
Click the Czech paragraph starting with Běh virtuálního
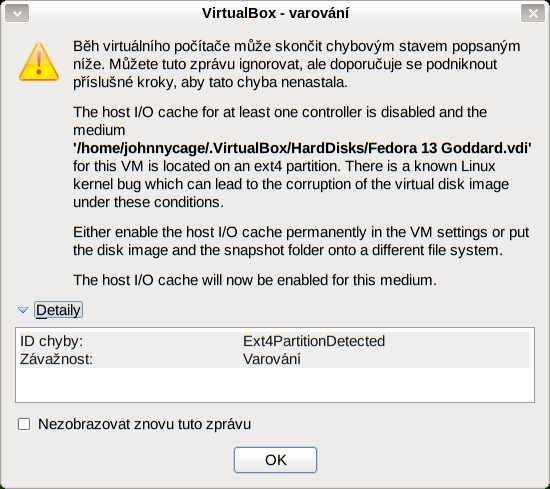tap(296, 64)
